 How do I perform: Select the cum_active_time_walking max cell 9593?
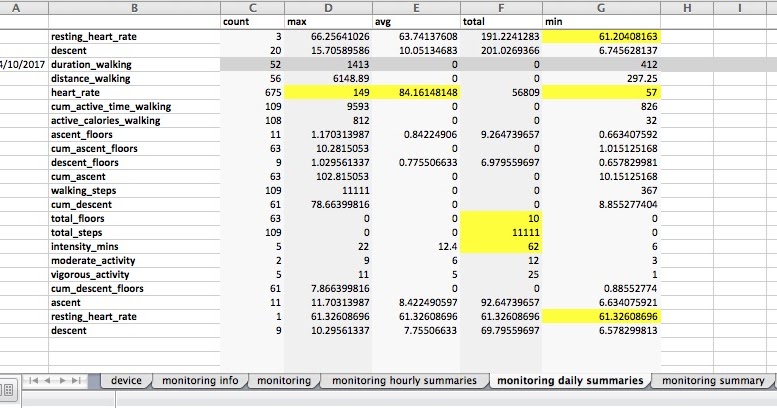point(328,107)
